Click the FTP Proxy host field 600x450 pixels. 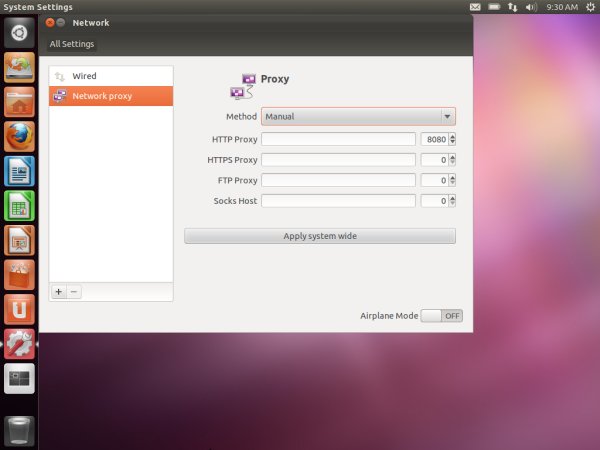point(338,180)
